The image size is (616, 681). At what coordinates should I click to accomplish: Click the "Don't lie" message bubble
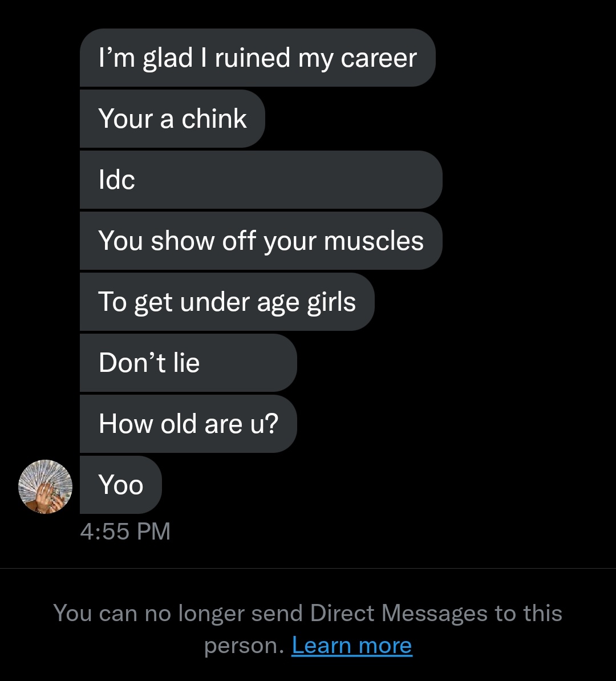[x=188, y=363]
